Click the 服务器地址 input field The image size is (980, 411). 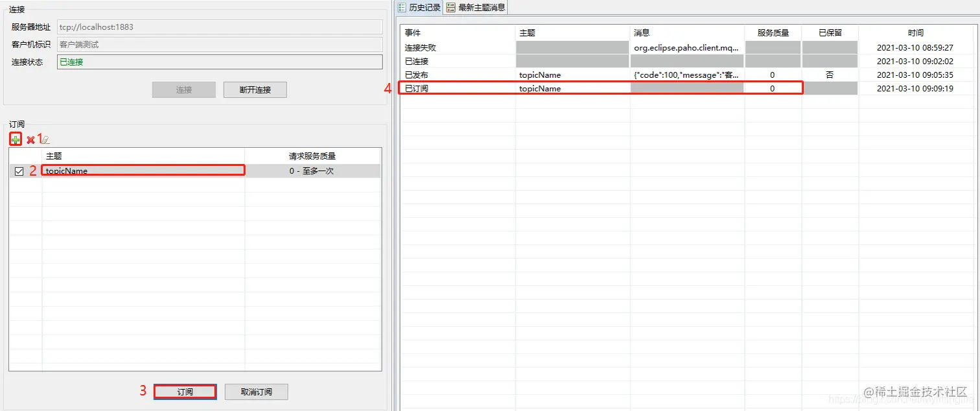point(220,27)
